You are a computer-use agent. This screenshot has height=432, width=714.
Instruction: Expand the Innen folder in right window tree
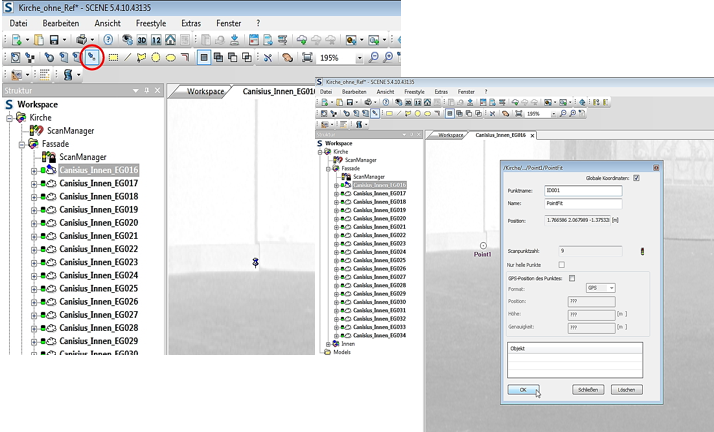(328, 344)
